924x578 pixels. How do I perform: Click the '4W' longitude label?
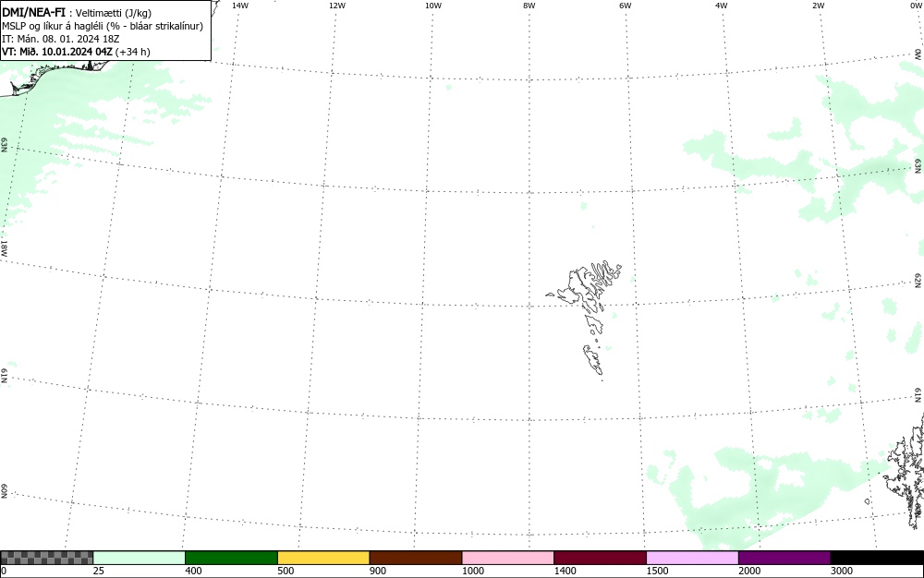pos(722,6)
